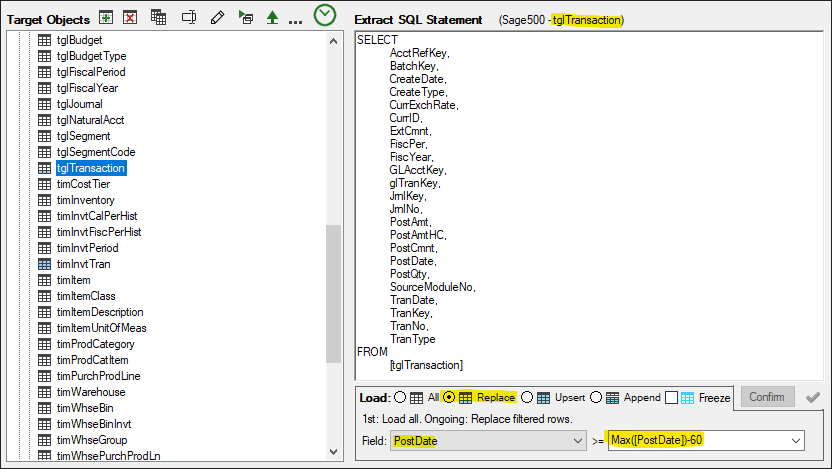Viewport: 832px width, 469px height.
Task: Click the remove table icon with red X
Action: 130,18
